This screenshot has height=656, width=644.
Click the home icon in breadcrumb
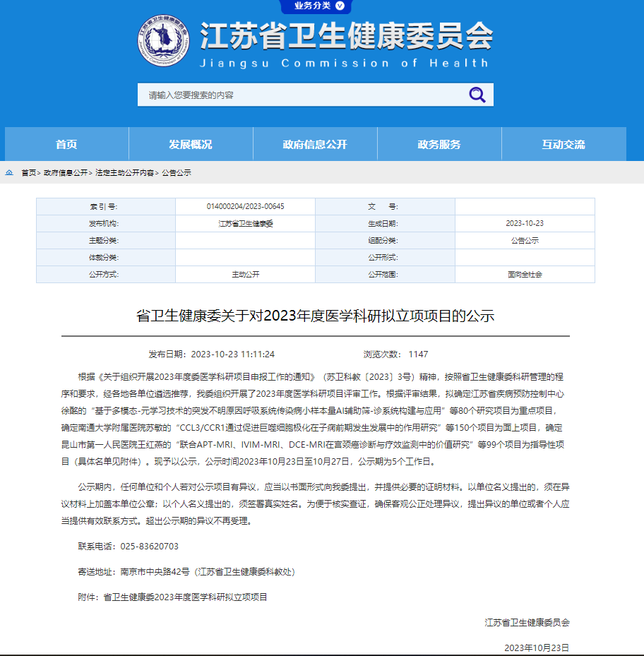pyautogui.click(x=9, y=172)
